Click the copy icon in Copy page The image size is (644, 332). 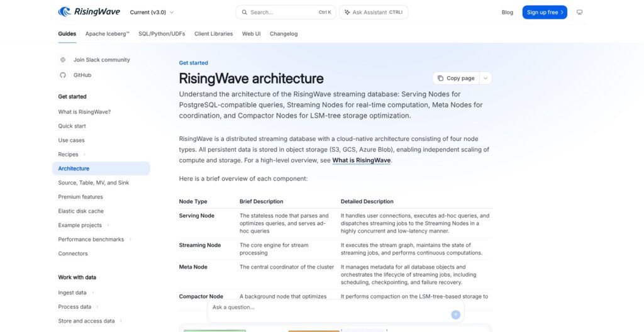pos(440,78)
